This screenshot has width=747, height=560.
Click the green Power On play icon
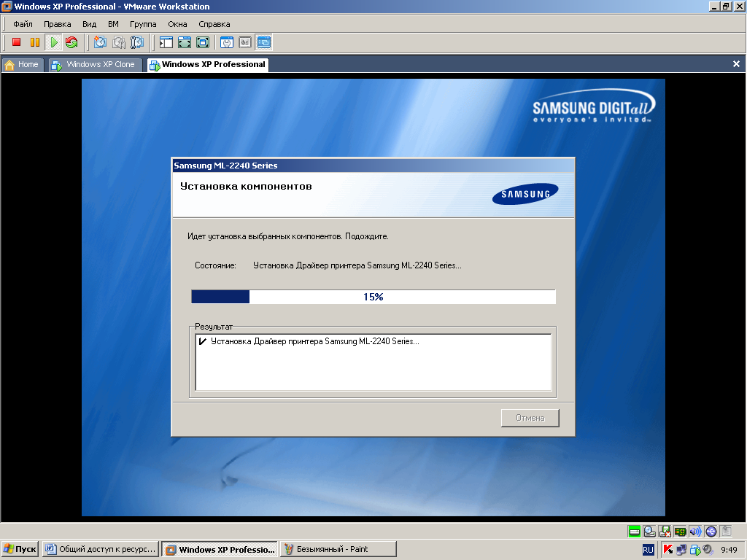(54, 42)
